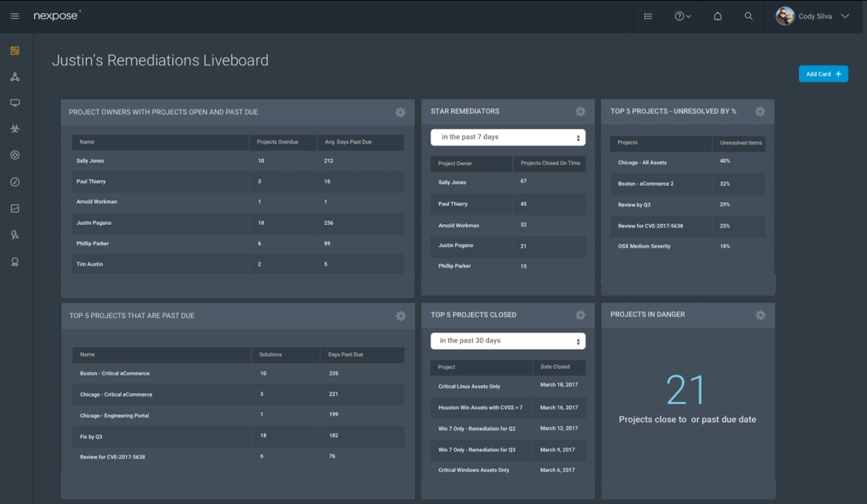Screen dimensions: 867x504
Task: Open settings gear on Star Remediators card
Action: click(580, 111)
